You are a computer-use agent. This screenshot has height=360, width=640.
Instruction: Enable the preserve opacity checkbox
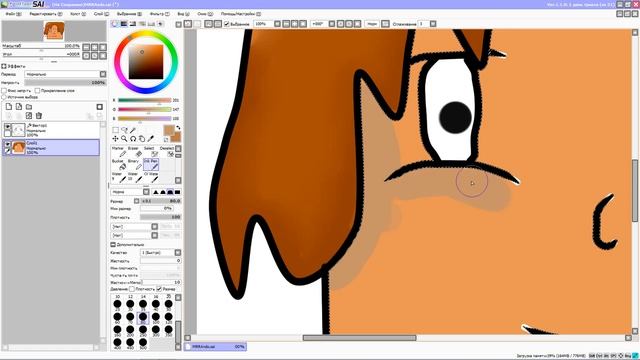pos(4,91)
